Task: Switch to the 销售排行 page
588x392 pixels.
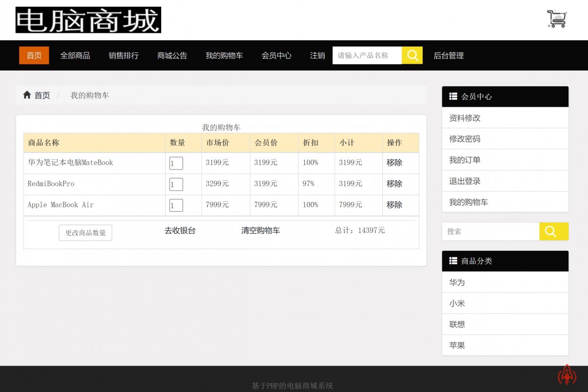Action: click(122, 55)
